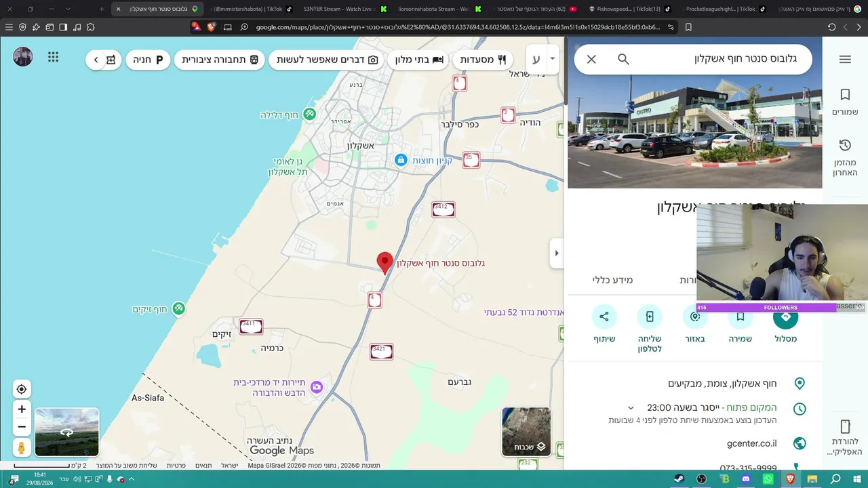
Task: Expand the opening hours chevron
Action: click(x=631, y=408)
